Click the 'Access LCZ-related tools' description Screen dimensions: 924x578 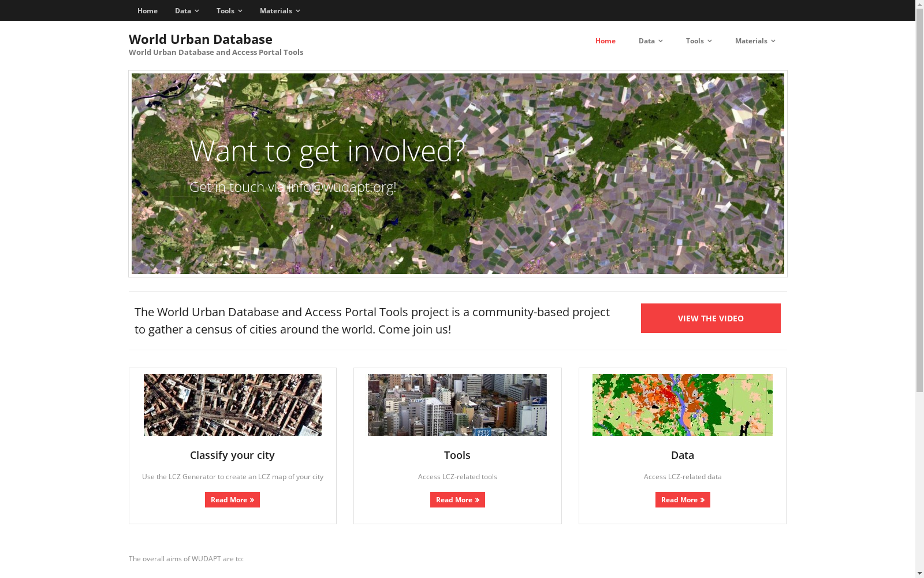pos(457,477)
